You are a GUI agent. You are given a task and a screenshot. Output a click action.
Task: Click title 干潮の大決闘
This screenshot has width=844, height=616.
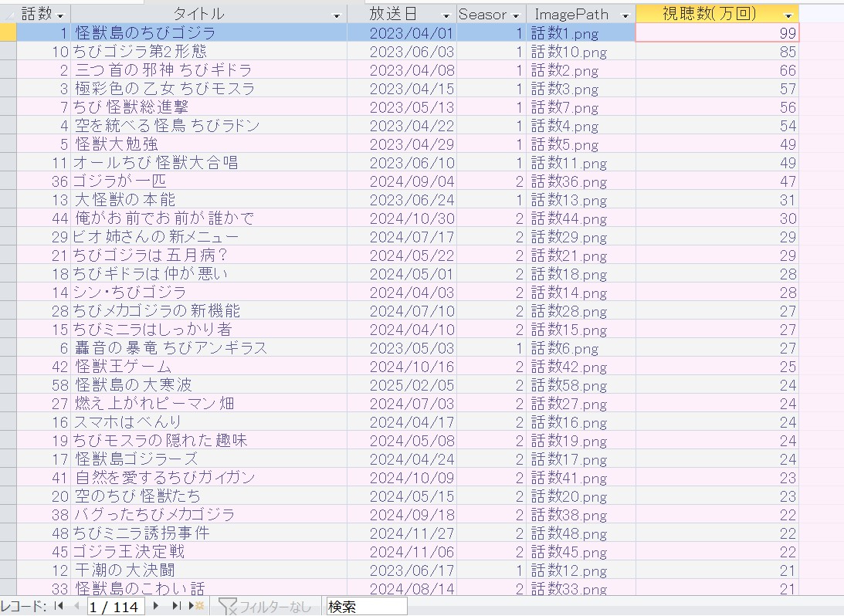(x=208, y=570)
